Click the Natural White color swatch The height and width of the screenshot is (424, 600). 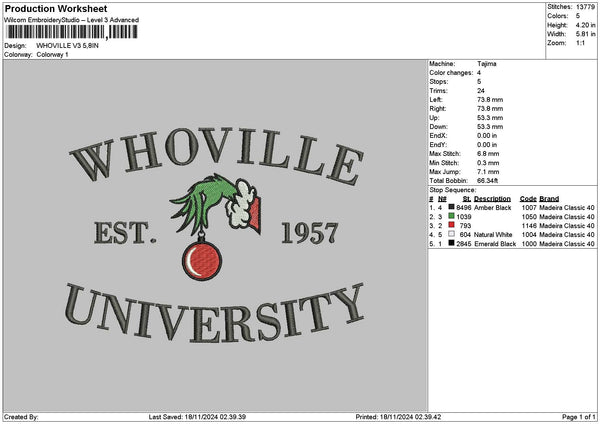[x=452, y=234]
